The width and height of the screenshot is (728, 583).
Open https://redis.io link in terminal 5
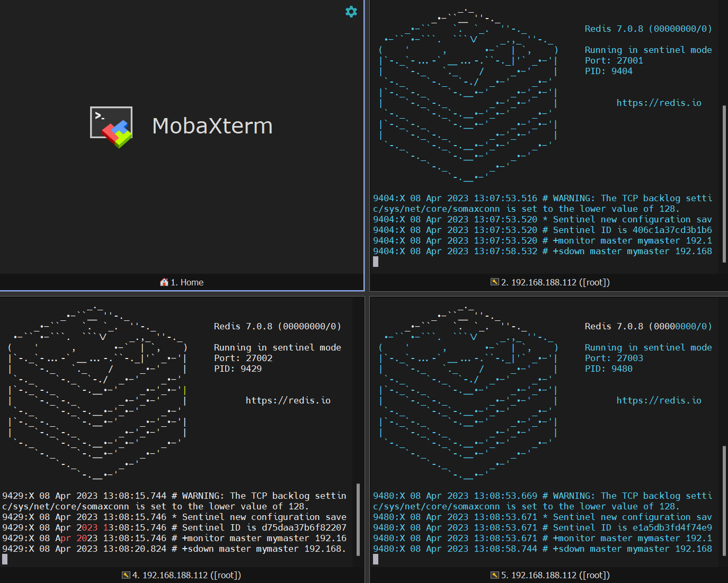point(659,400)
